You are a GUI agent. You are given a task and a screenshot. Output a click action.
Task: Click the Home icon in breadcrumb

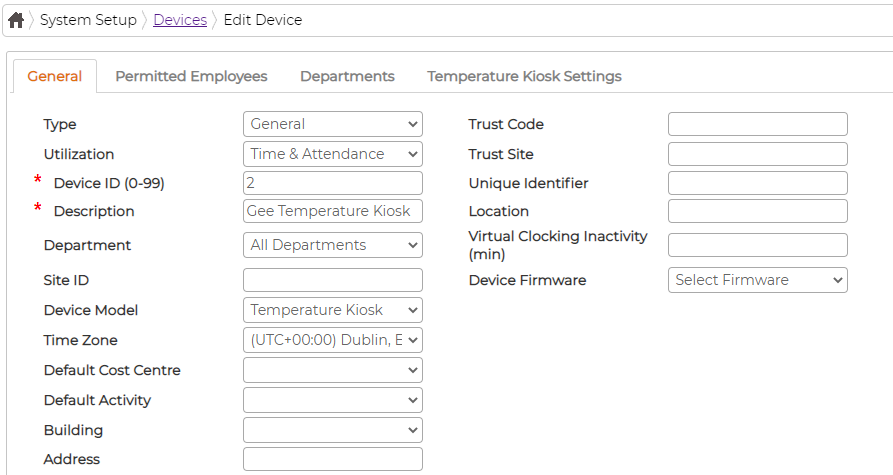[x=16, y=20]
